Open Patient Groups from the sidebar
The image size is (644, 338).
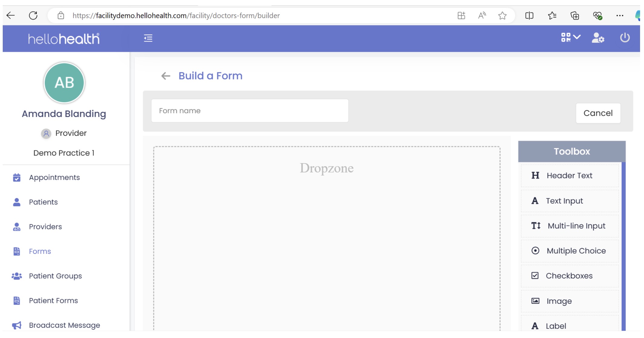[x=55, y=276]
